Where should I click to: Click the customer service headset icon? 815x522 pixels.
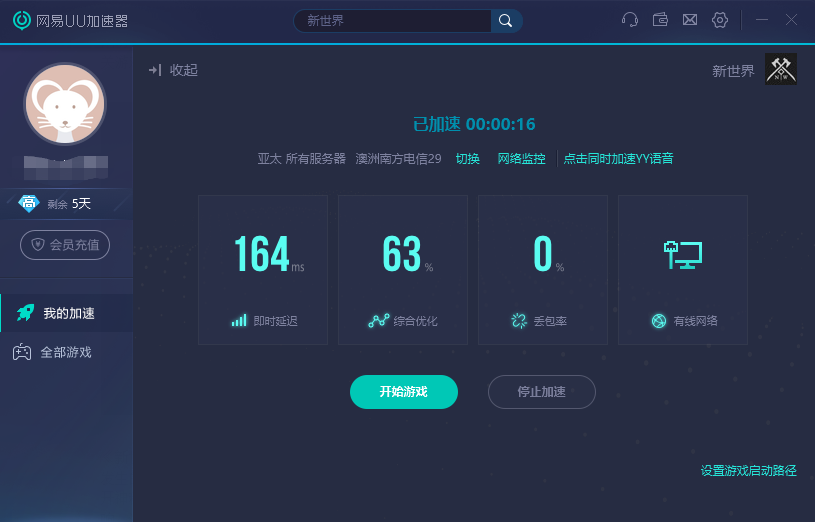click(x=629, y=20)
